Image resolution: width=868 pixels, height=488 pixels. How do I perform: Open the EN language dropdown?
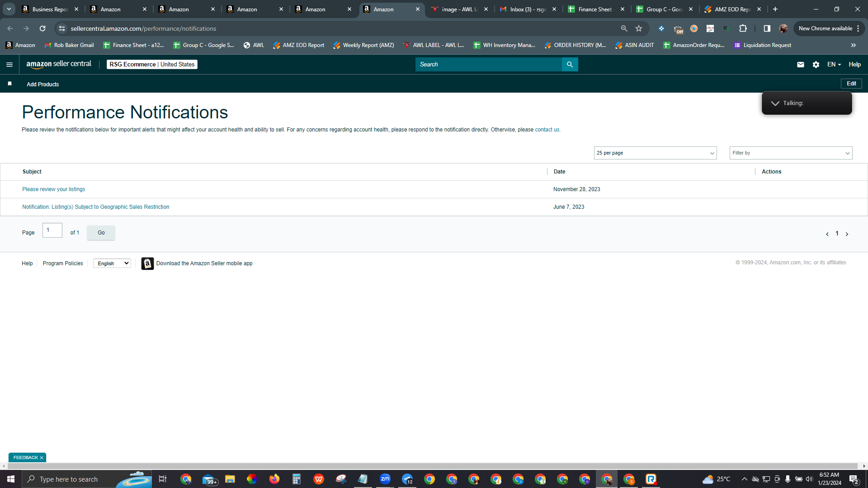tap(834, 65)
